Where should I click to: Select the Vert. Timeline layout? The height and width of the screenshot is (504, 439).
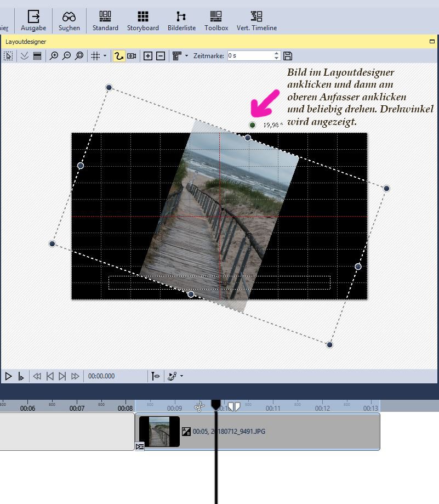[x=256, y=20]
